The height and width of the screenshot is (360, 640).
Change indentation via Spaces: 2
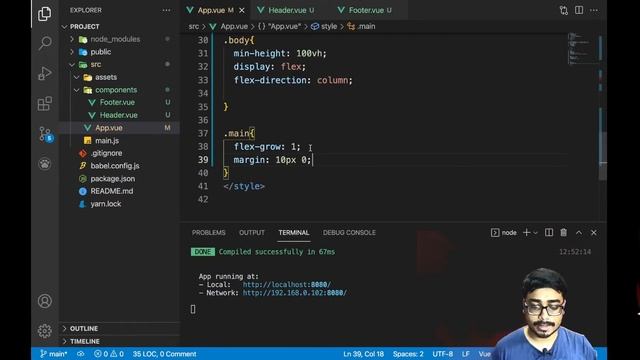[408, 354]
